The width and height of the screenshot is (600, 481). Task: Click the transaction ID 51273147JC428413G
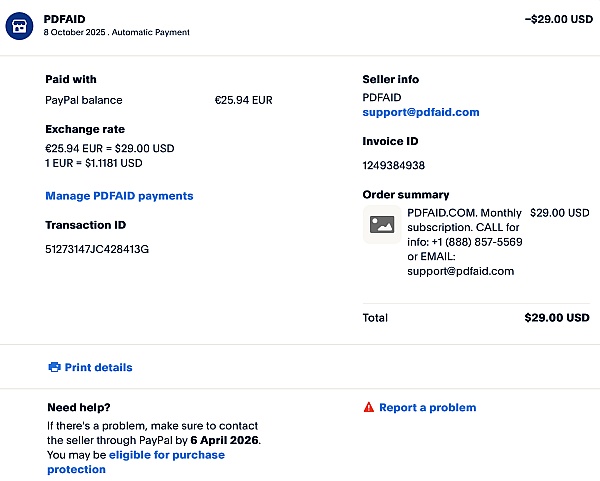point(97,248)
